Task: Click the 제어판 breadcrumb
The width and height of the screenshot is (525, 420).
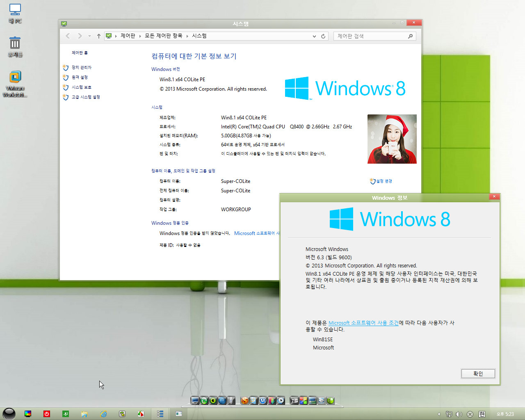Action: (128, 36)
